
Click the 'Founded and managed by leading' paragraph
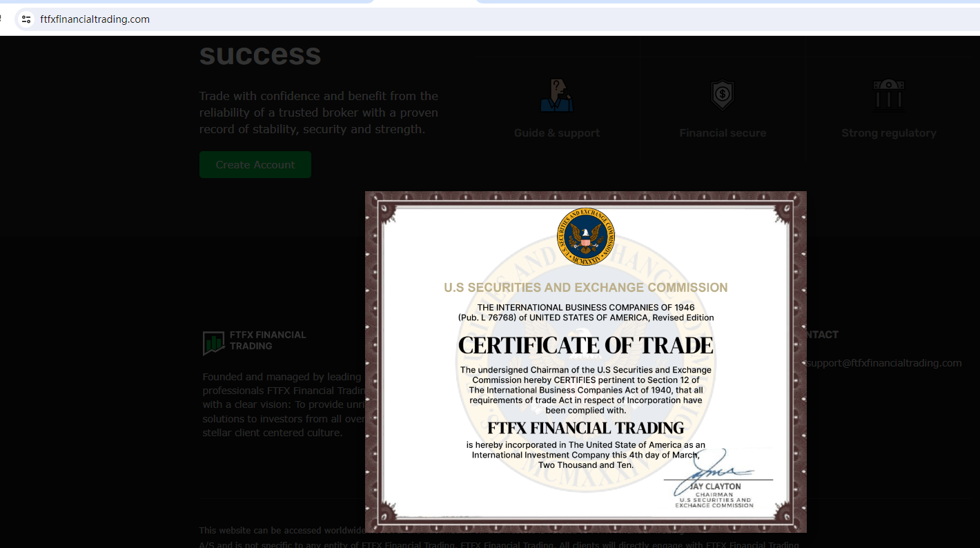[284, 404]
